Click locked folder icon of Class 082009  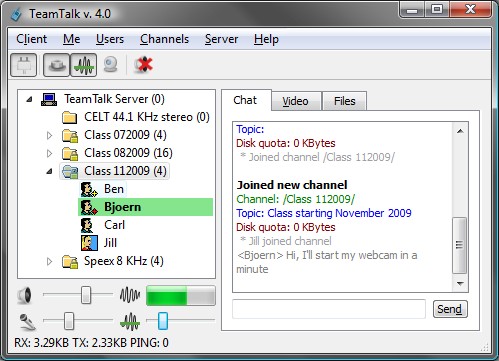(x=70, y=153)
